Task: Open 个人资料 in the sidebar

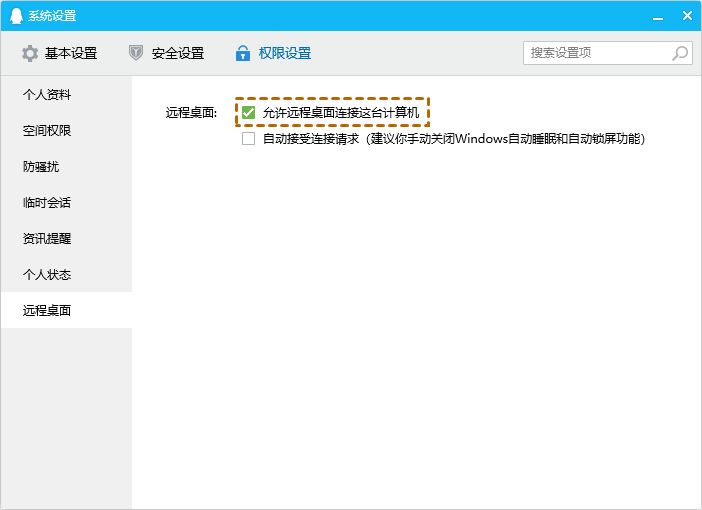Action: point(47,95)
